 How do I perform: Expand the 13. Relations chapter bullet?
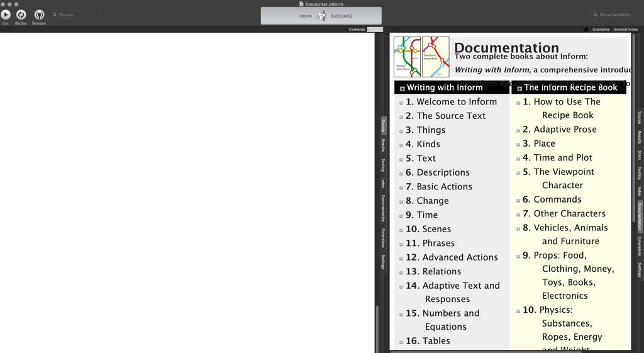pos(401,273)
